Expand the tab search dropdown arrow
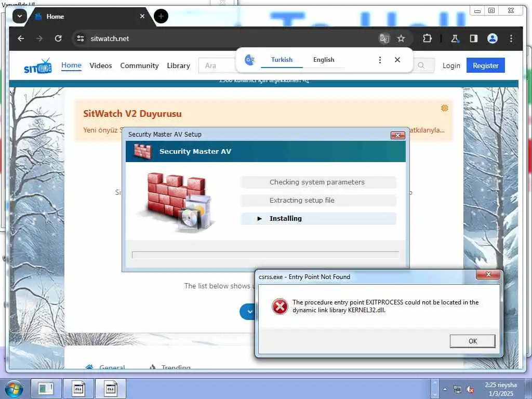 click(x=20, y=16)
